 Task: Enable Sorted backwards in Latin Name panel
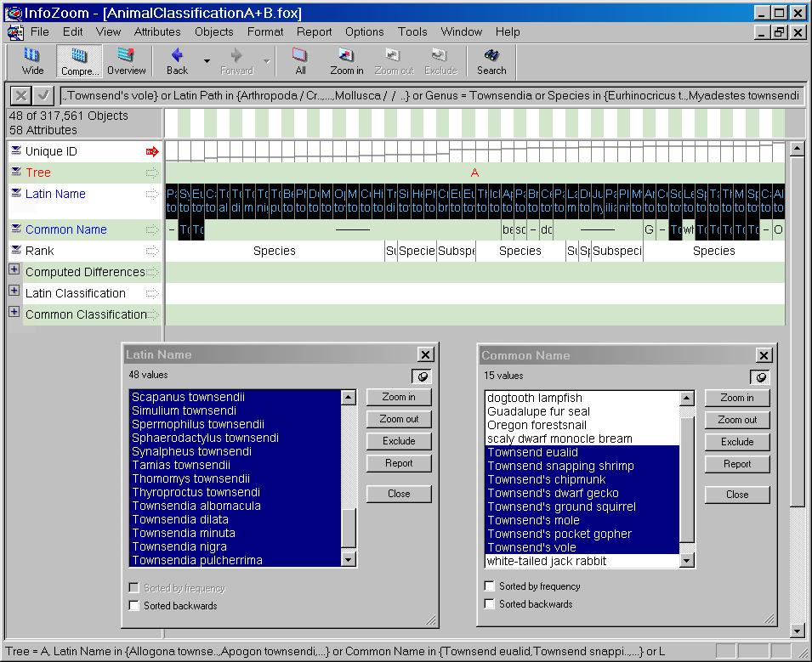coord(134,606)
